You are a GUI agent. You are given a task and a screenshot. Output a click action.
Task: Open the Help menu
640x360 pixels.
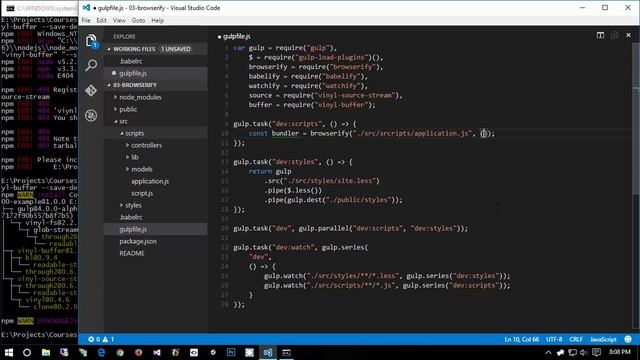point(158,20)
